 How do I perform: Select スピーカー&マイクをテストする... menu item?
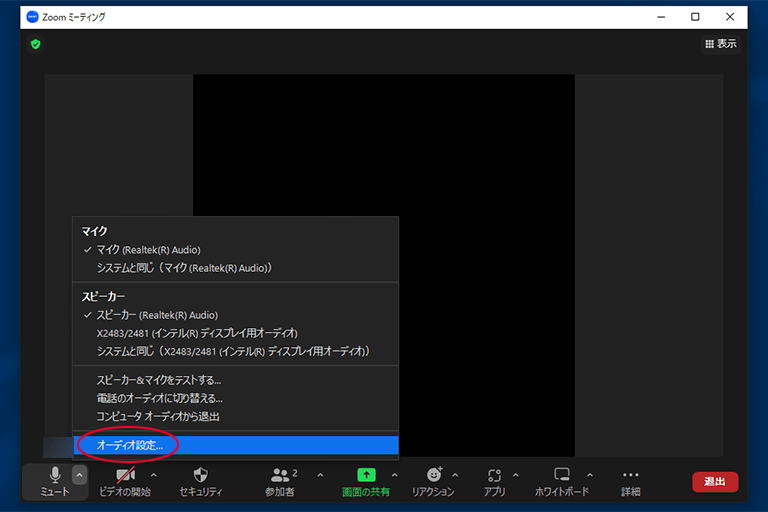tap(159, 380)
